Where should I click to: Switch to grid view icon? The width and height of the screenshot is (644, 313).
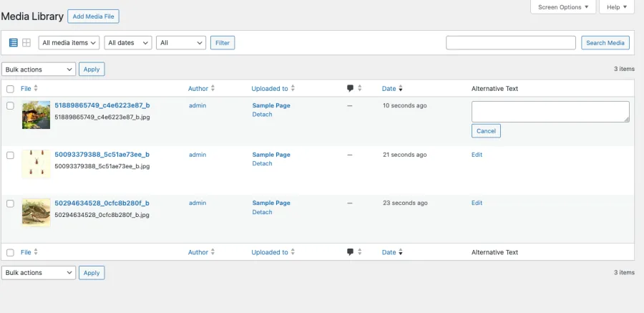coord(26,43)
